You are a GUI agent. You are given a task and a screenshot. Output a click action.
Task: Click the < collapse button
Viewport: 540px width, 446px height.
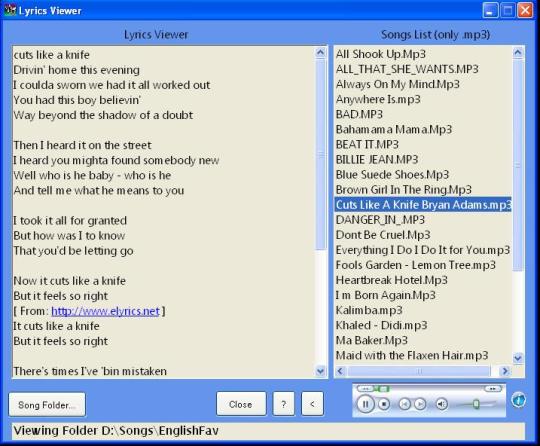click(x=312, y=404)
